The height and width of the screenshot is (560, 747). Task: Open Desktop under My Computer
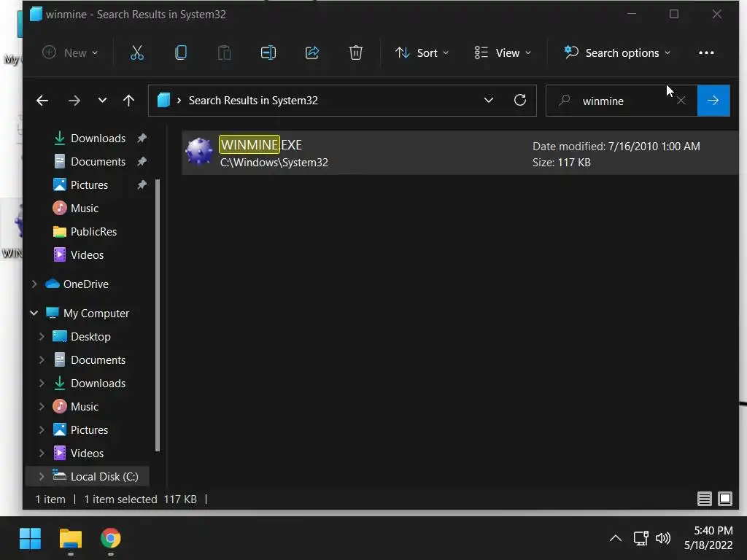coord(90,337)
